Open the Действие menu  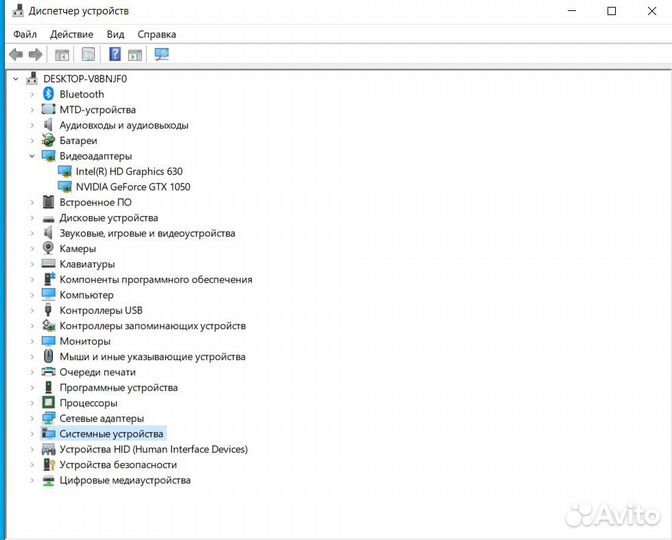click(x=71, y=33)
